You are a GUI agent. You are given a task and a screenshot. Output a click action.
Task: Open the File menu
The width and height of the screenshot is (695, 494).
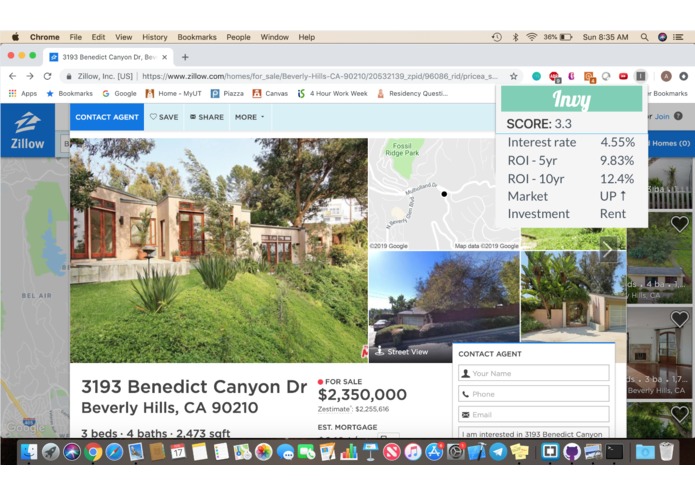pyautogui.click(x=76, y=37)
